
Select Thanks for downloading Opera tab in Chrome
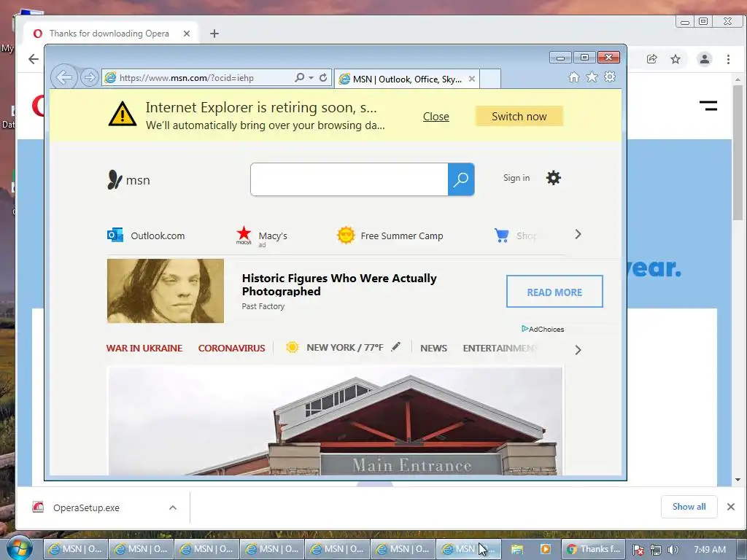[110, 34]
